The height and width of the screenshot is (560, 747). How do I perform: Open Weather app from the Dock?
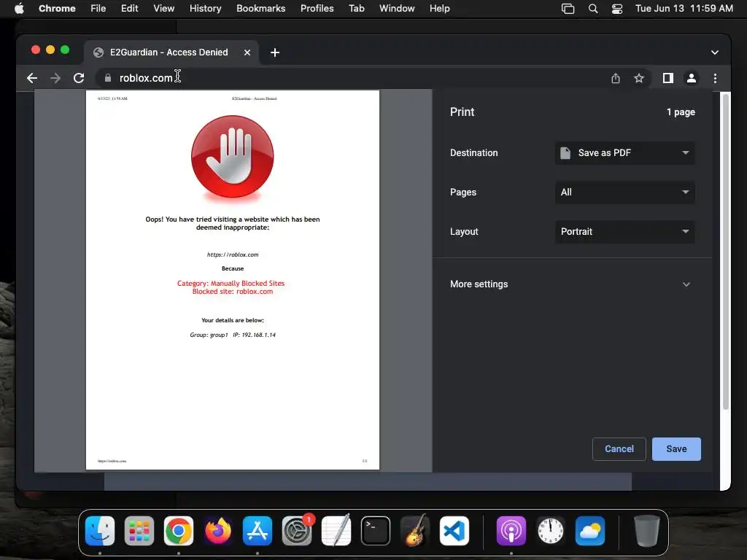point(589,531)
